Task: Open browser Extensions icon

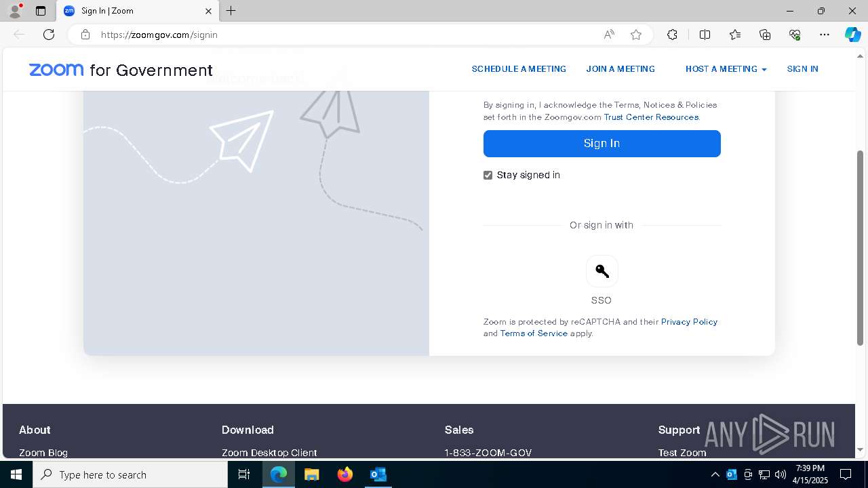Action: [x=672, y=35]
